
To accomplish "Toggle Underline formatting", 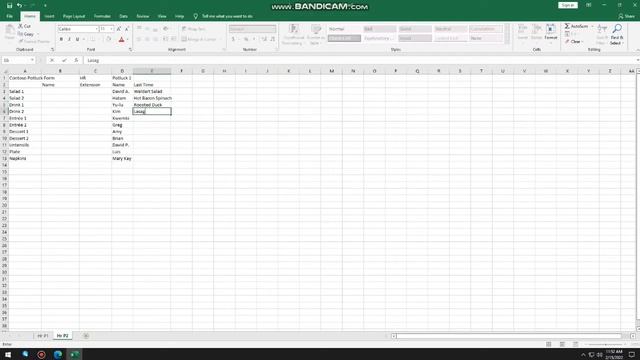I will 77,40.
